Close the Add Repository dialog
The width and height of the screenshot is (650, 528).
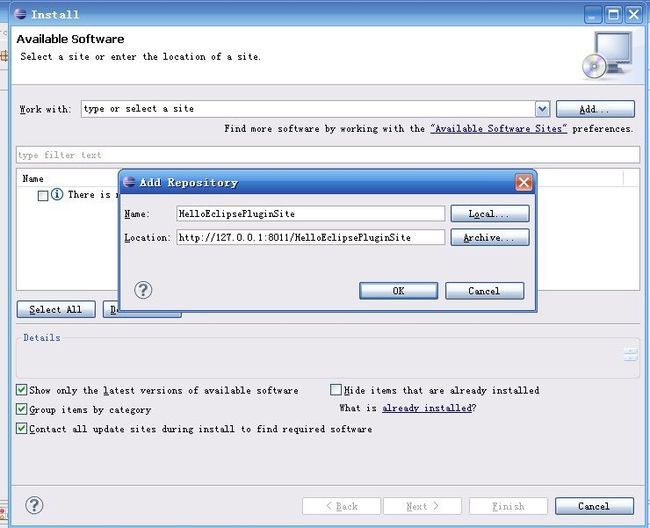(524, 182)
